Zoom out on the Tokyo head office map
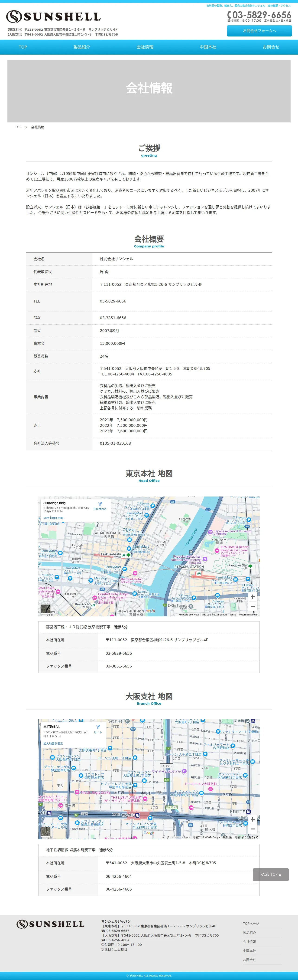The image size is (298, 980). pos(253,606)
